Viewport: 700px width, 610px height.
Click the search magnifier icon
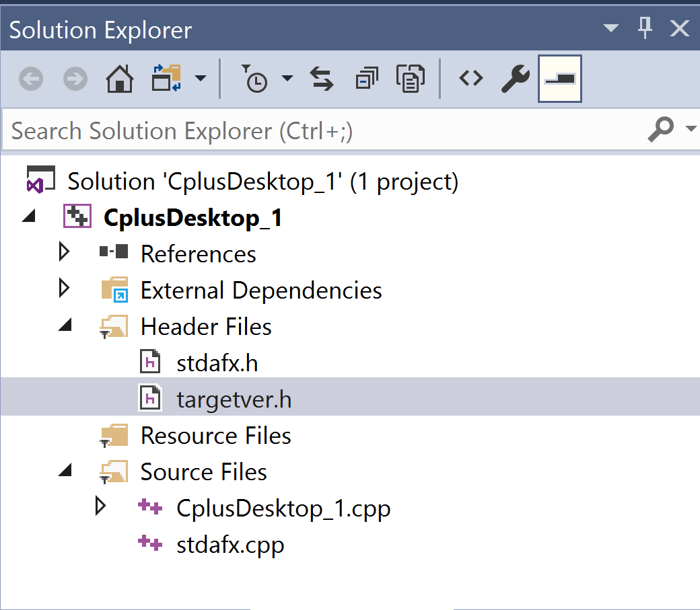(662, 129)
